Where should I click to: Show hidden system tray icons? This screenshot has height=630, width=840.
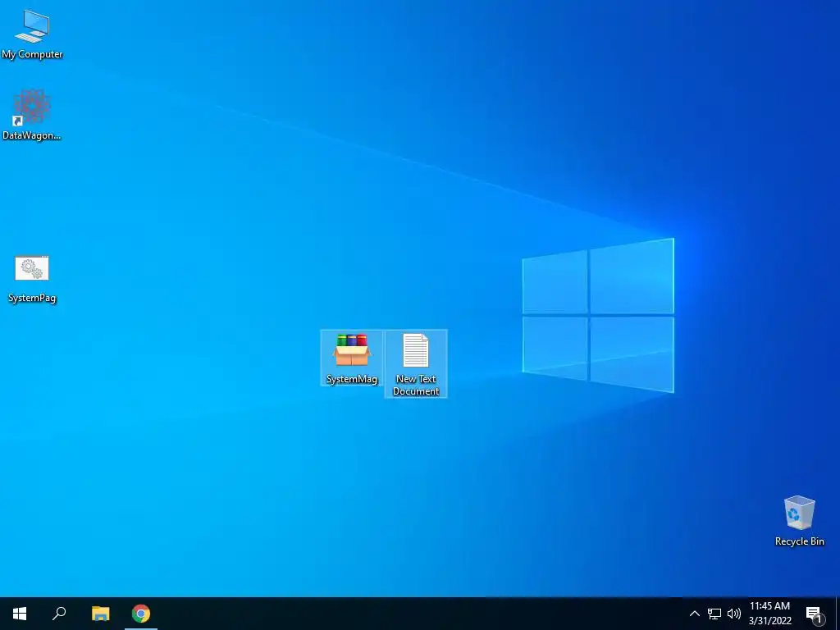(x=694, y=614)
